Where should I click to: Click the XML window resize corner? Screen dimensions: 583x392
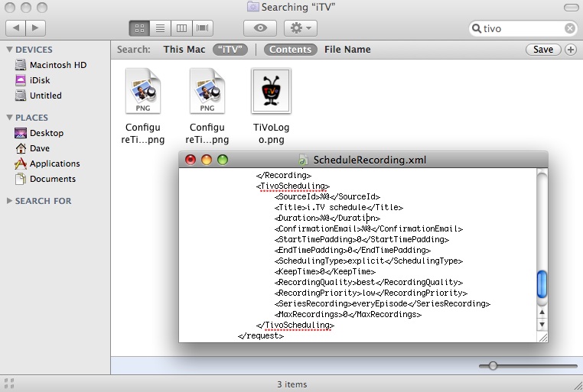click(x=542, y=337)
